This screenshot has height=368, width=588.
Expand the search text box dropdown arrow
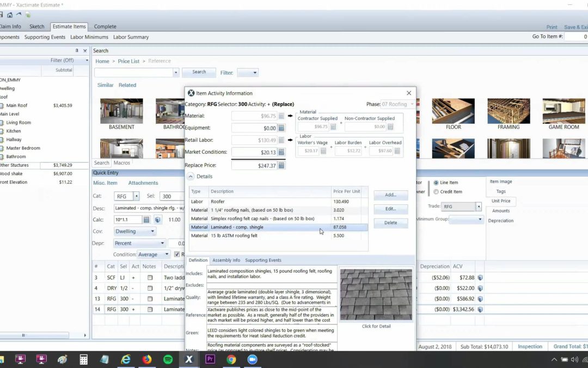click(175, 73)
